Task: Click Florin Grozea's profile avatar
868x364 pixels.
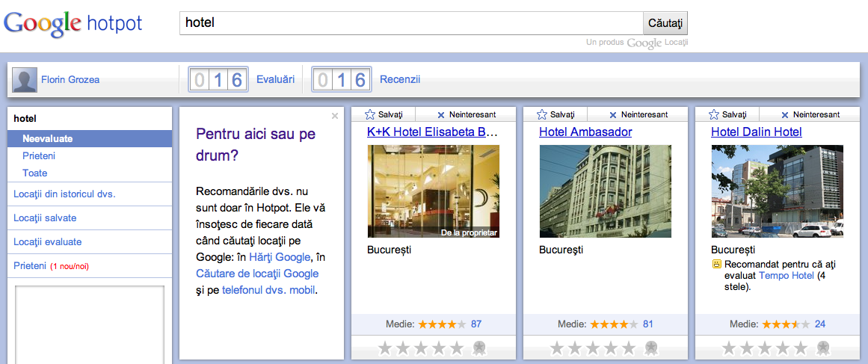Action: coord(25,80)
